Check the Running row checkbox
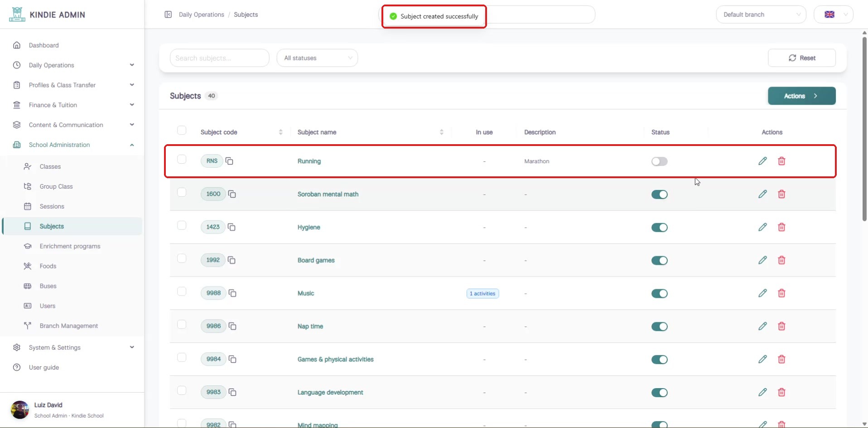Viewport: 868px width, 428px height. 182,159
